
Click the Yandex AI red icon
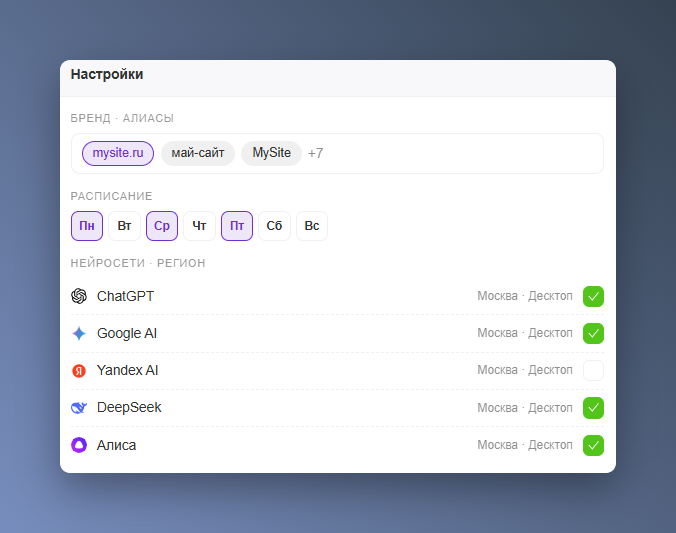[79, 370]
